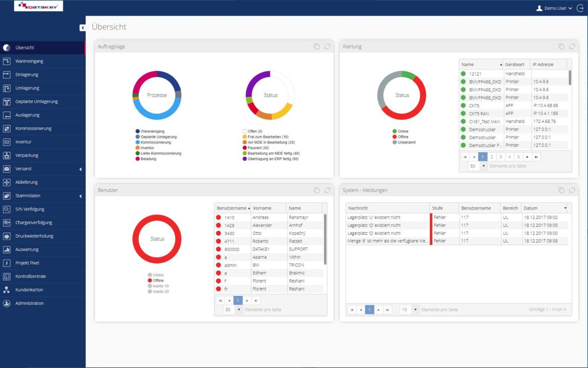The image size is (588, 368).
Task: Expand the Versand submenu arrow
Action: [80, 169]
